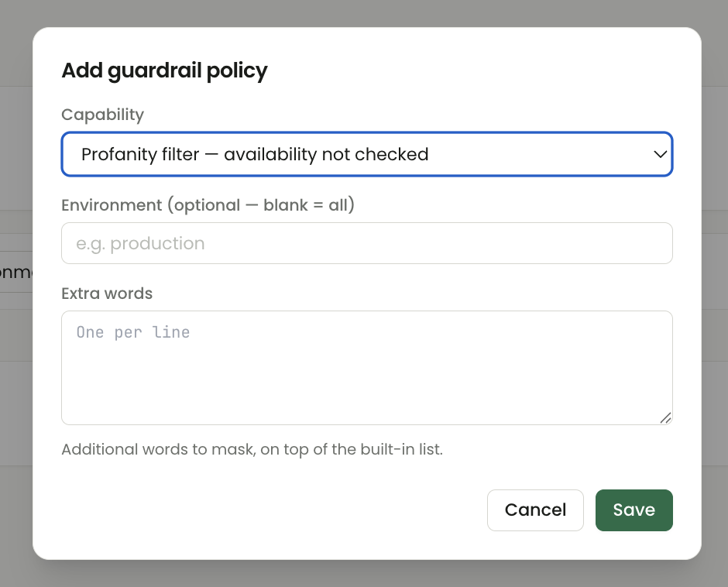
Task: Save the guardrail policy
Action: [634, 510]
